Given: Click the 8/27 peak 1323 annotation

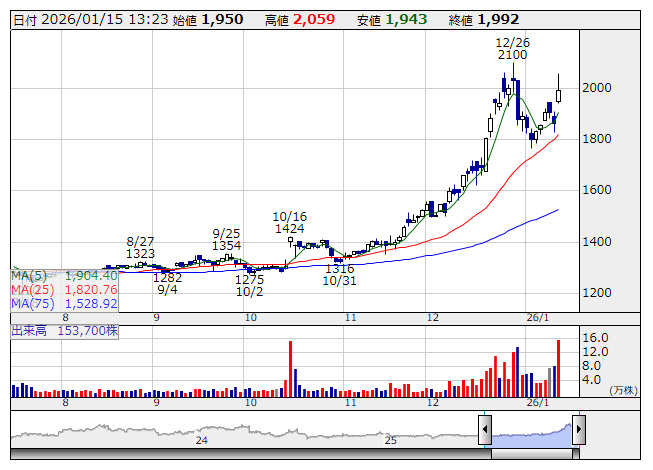Looking at the screenshot, I should [141, 248].
